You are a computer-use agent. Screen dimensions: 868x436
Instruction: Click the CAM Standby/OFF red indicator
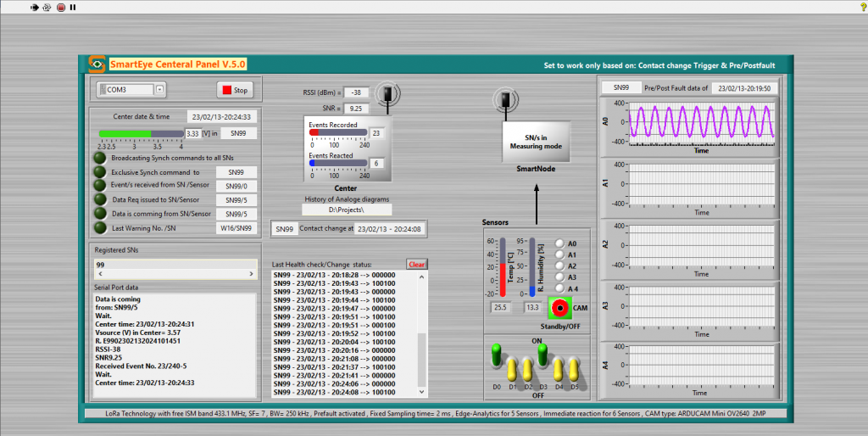(559, 307)
